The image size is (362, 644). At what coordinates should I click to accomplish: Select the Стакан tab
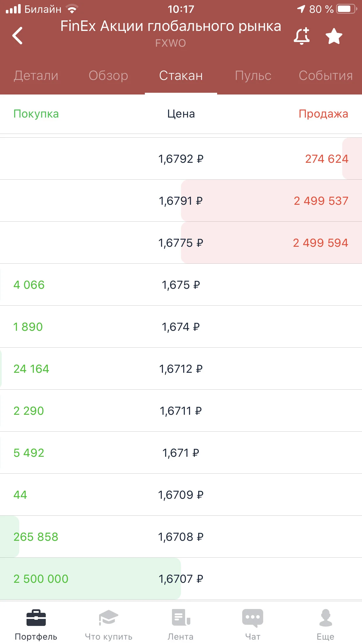point(181,76)
